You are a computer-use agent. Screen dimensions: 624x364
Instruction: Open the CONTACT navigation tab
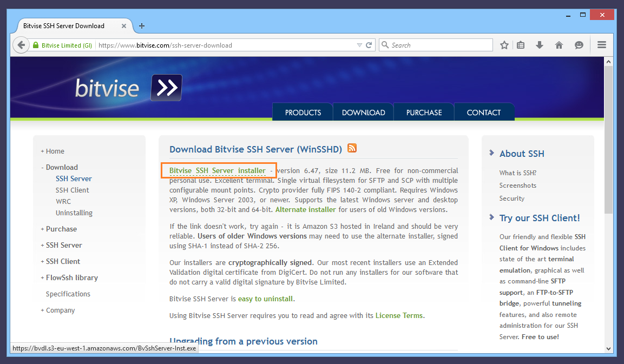click(484, 112)
